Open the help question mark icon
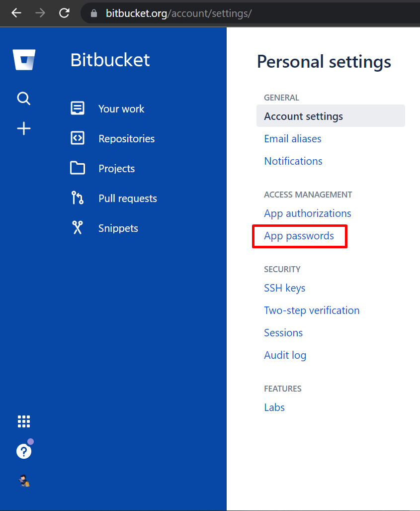Screen dimensions: 420x511 tap(23, 451)
